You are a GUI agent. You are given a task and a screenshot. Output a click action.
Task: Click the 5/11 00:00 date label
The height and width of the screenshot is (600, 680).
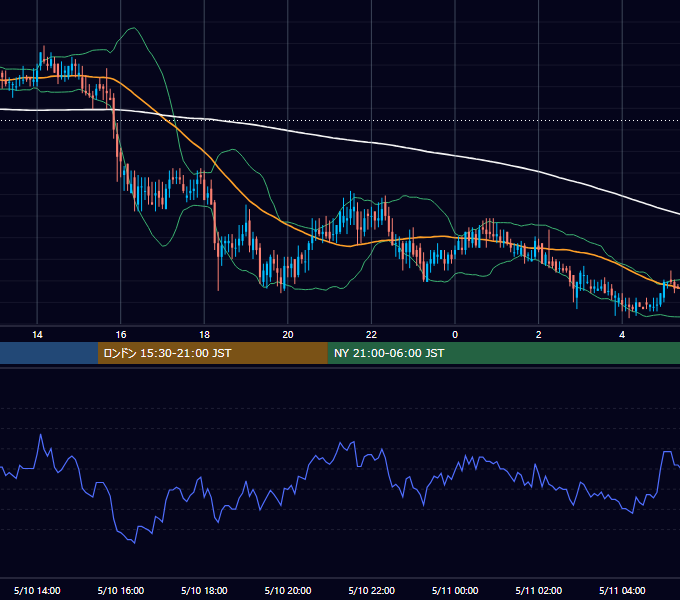point(455,590)
